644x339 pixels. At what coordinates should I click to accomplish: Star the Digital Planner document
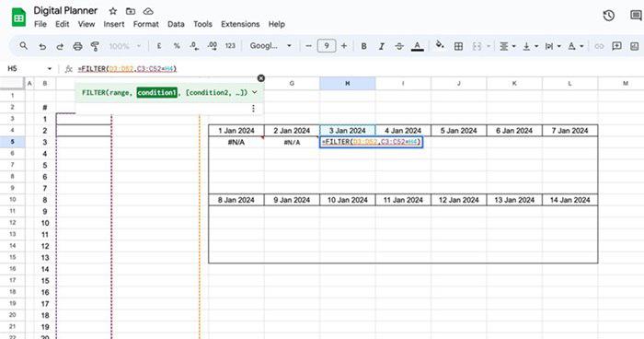coord(113,11)
